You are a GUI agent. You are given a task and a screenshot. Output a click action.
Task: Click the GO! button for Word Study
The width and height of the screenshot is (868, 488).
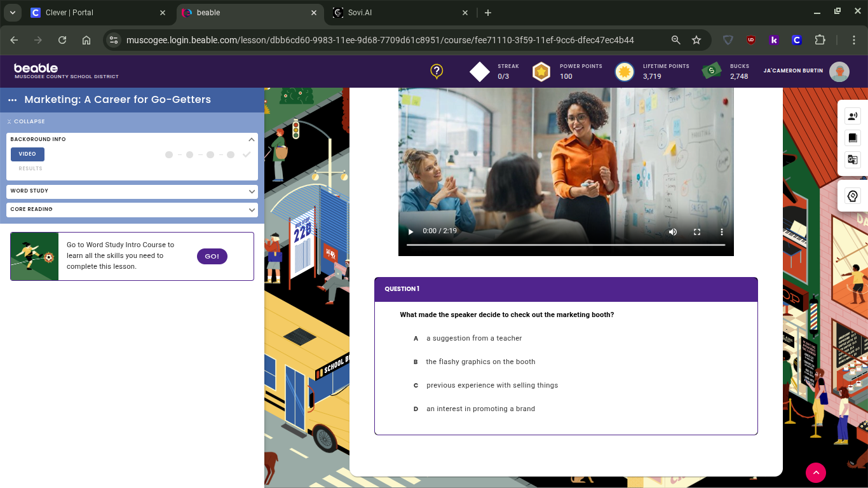212,256
